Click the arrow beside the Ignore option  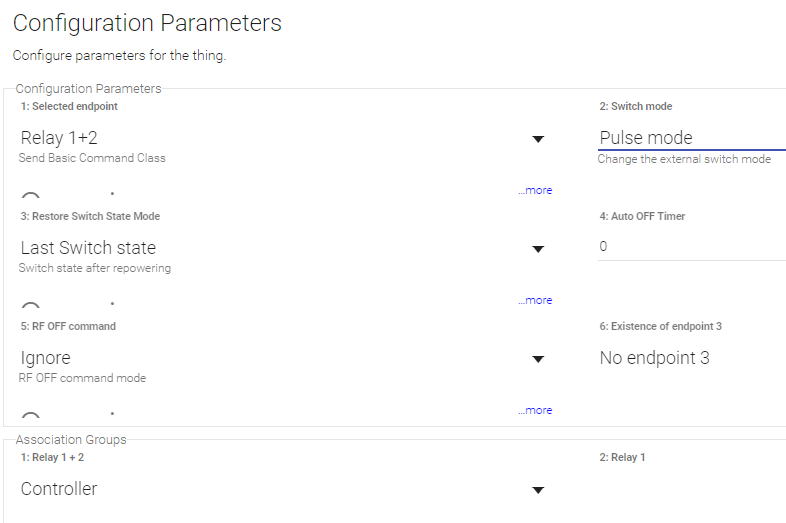point(537,359)
